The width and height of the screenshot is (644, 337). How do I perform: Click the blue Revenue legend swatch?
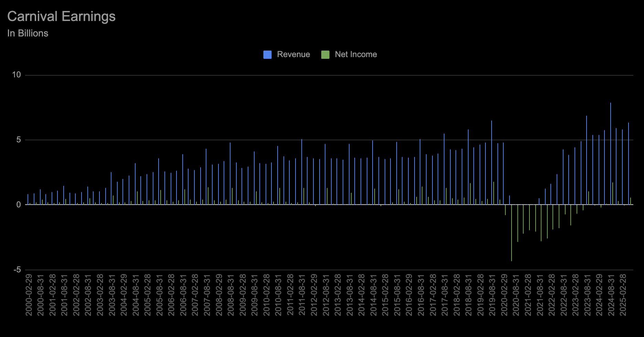click(x=267, y=55)
